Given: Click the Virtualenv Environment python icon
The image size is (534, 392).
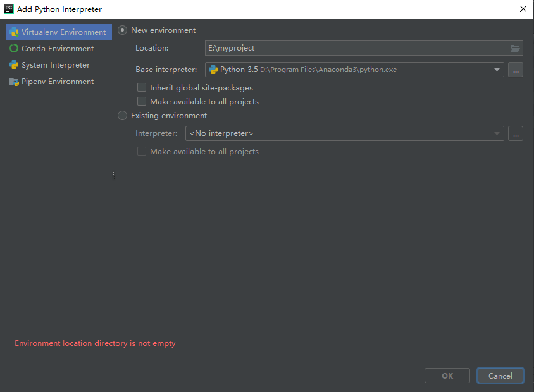Looking at the screenshot, I should [x=14, y=32].
